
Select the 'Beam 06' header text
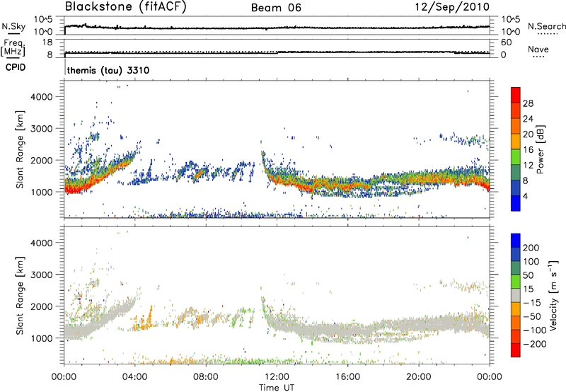pyautogui.click(x=276, y=8)
